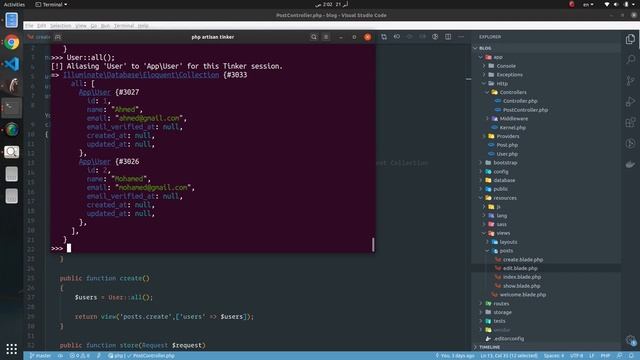
Task: Open the Extensions view
Action: click(x=630, y=122)
